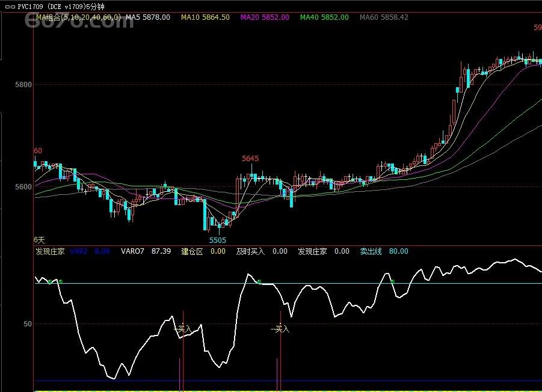Click the 5800 price axis label
Image resolution: width=542 pixels, height=392 pixels.
23,85
